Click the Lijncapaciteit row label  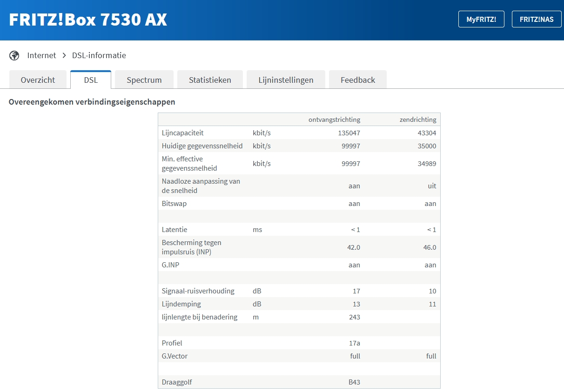click(182, 133)
